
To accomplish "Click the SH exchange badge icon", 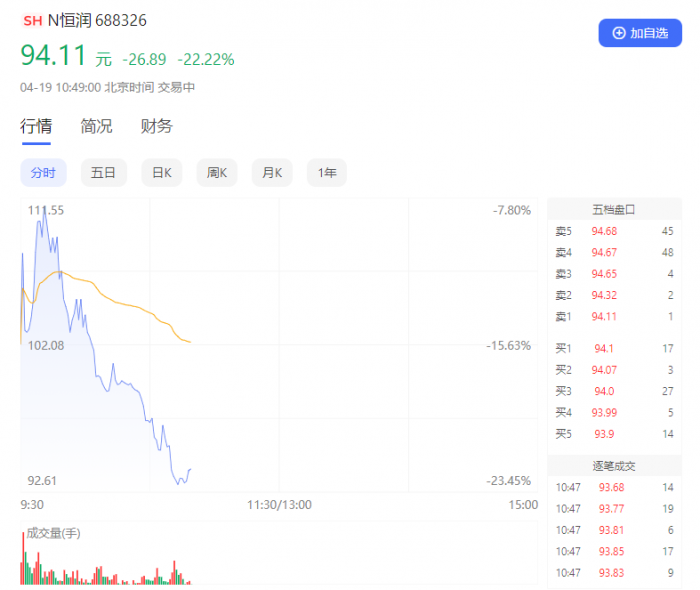I will click(x=32, y=20).
